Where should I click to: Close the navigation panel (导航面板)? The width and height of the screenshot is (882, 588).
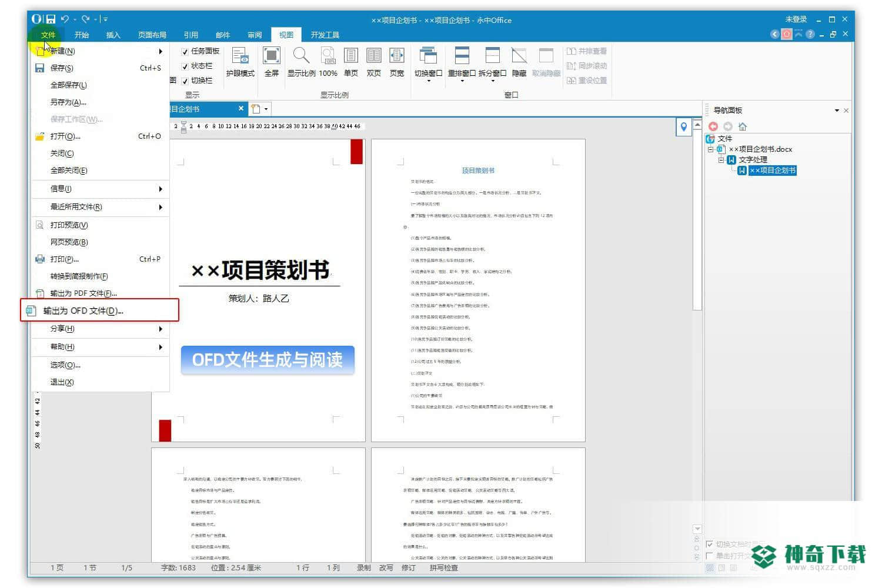point(846,111)
